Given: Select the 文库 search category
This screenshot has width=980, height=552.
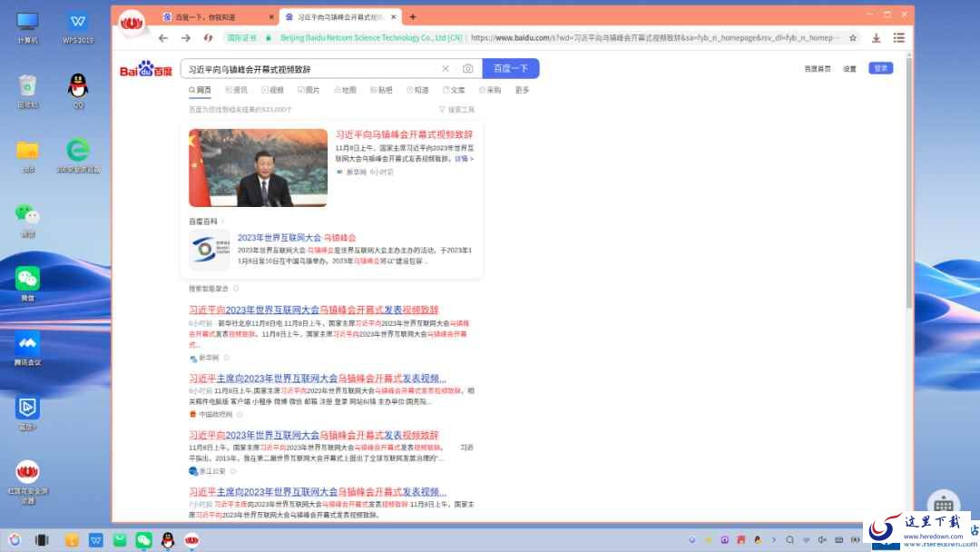Looking at the screenshot, I should (454, 91).
